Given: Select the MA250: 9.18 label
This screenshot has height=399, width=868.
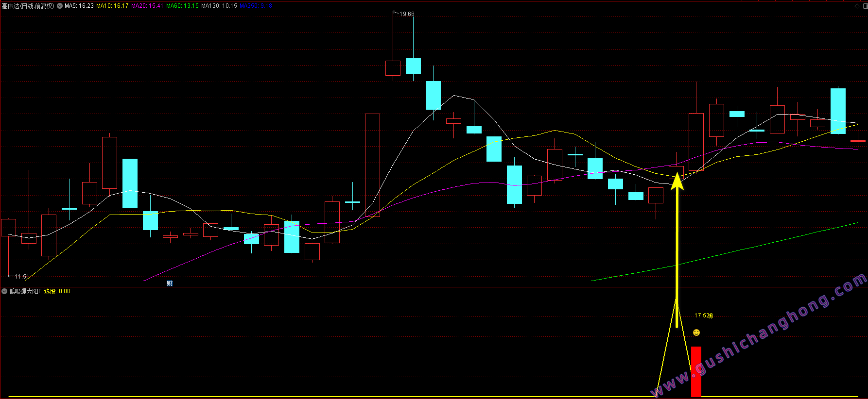Looking at the screenshot, I should coord(256,6).
